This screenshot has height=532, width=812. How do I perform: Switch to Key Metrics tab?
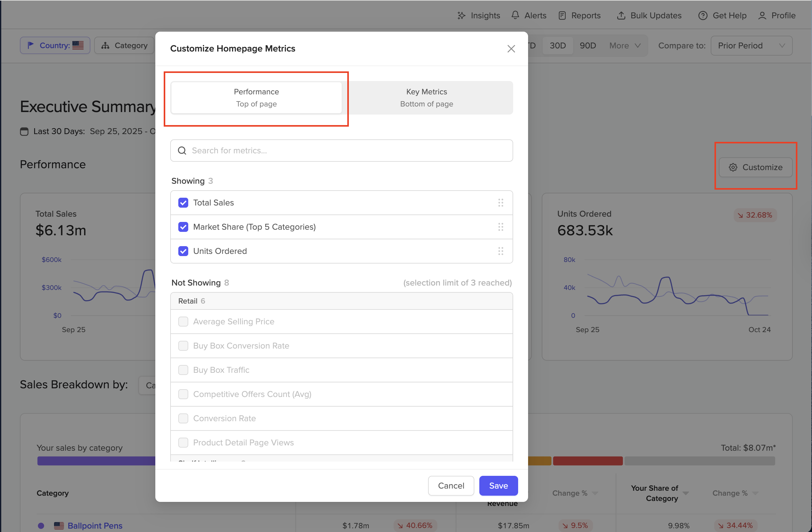point(427,98)
